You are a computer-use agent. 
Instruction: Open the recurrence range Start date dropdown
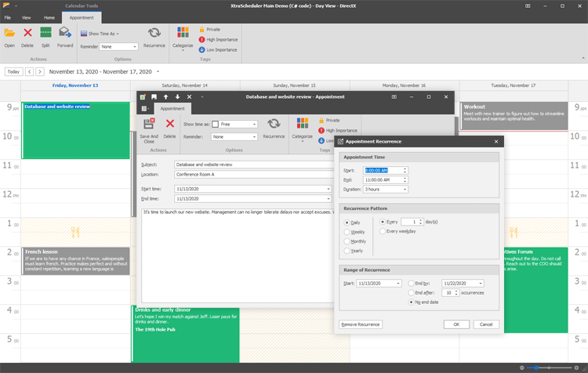pyautogui.click(x=397, y=284)
